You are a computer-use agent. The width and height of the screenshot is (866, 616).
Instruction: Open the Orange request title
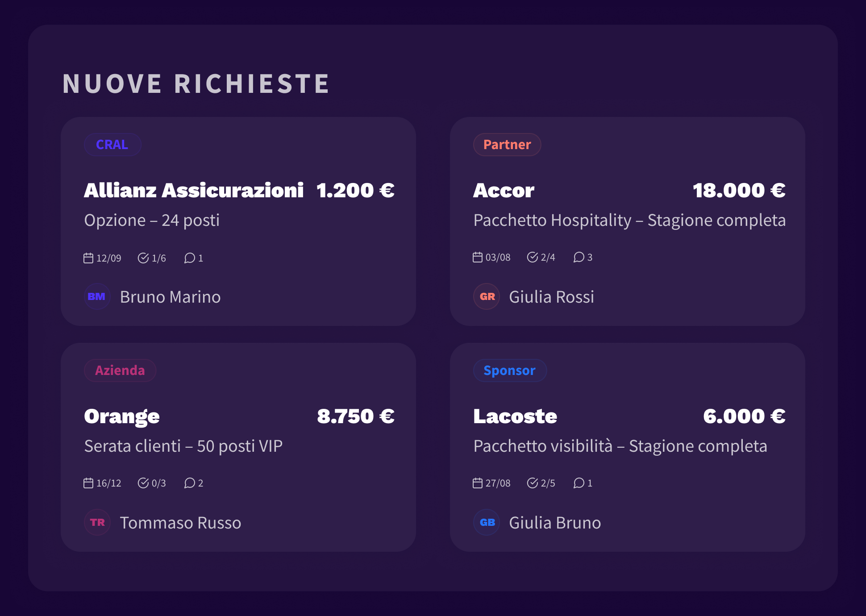point(122,416)
